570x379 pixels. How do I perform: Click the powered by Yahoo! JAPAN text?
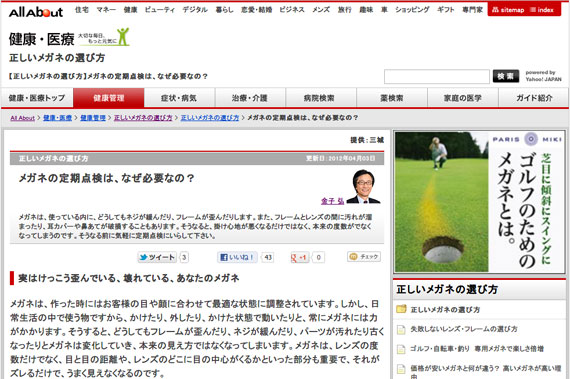point(543,76)
